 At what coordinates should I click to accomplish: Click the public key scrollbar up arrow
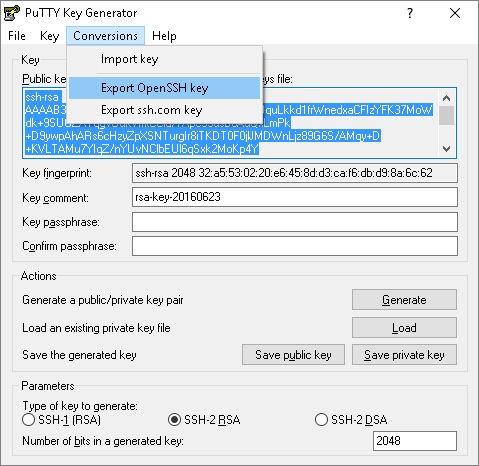tap(446, 98)
